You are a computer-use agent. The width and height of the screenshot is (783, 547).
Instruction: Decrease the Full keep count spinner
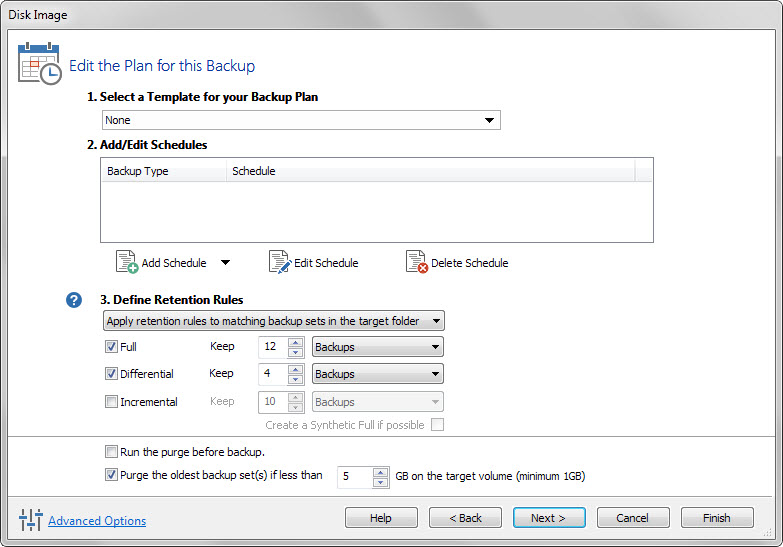pyautogui.click(x=296, y=352)
